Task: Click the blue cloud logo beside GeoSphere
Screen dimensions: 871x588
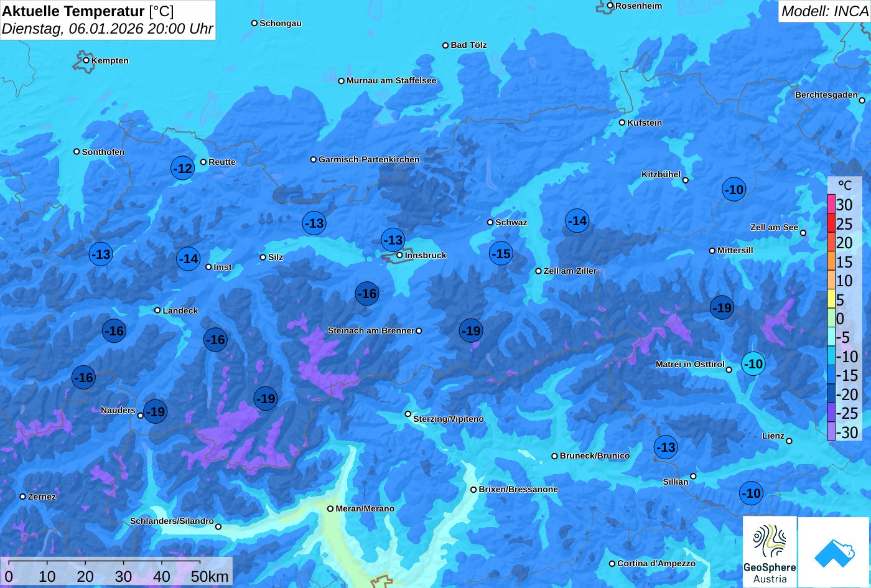Action: pos(834,553)
